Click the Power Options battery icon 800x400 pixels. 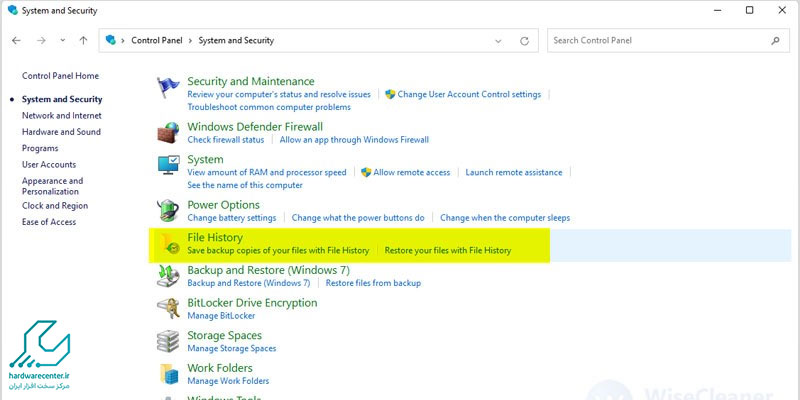169,210
